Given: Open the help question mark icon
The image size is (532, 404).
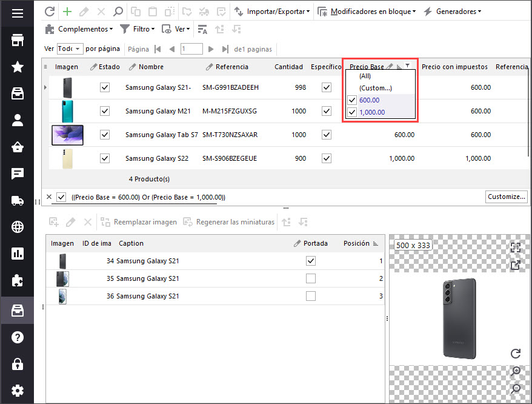Looking at the screenshot, I should coord(18,337).
